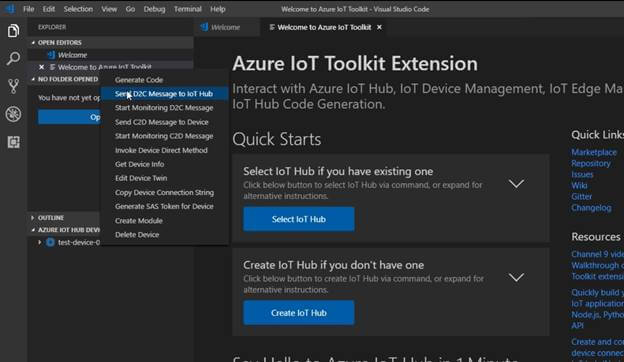Open the Changelog quick link
This screenshot has width=624, height=362.
591,208
